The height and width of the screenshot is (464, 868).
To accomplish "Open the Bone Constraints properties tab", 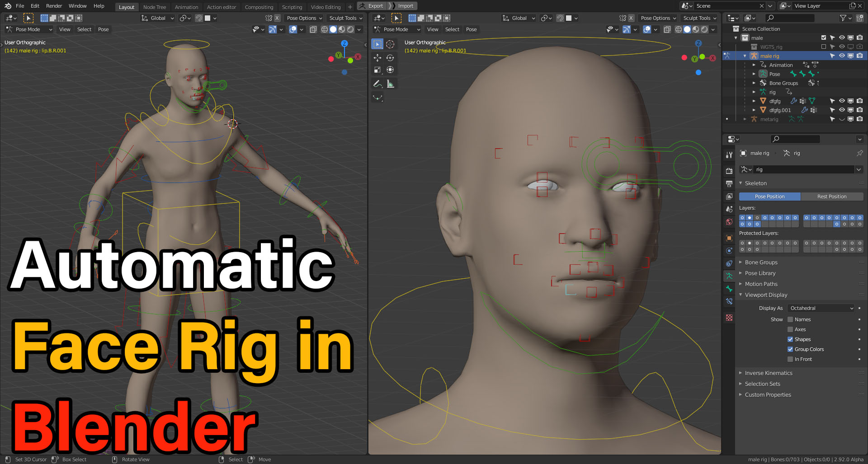I will (x=729, y=301).
